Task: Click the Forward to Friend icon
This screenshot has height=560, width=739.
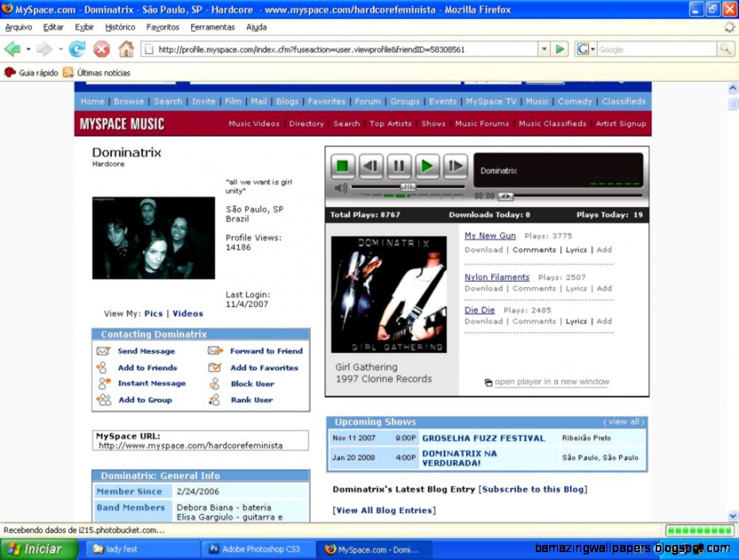Action: pyautogui.click(x=215, y=351)
